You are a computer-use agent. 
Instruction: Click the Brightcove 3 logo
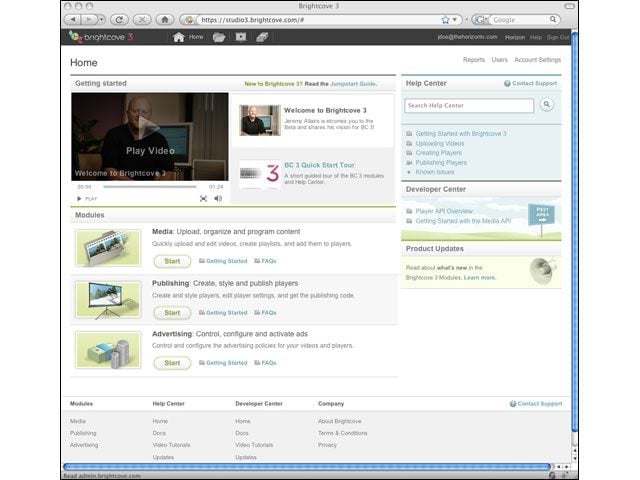click(x=101, y=37)
